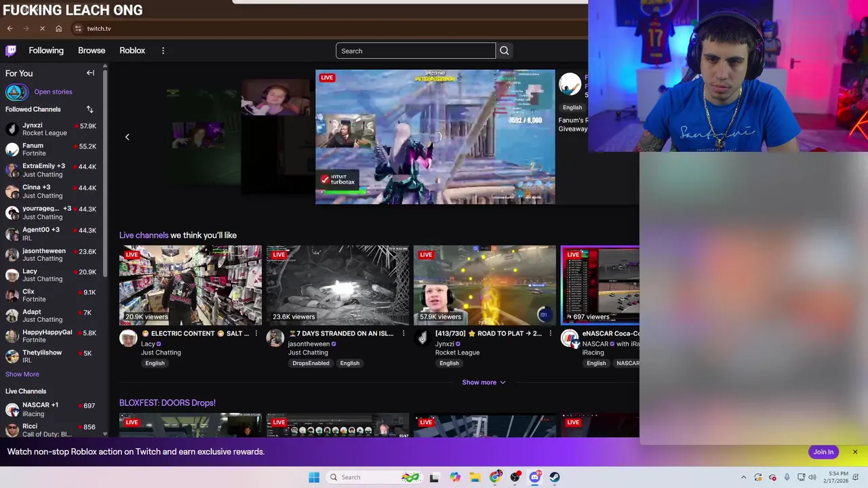Open options menu for jasontheween stream card
The image size is (868, 488).
point(403,333)
